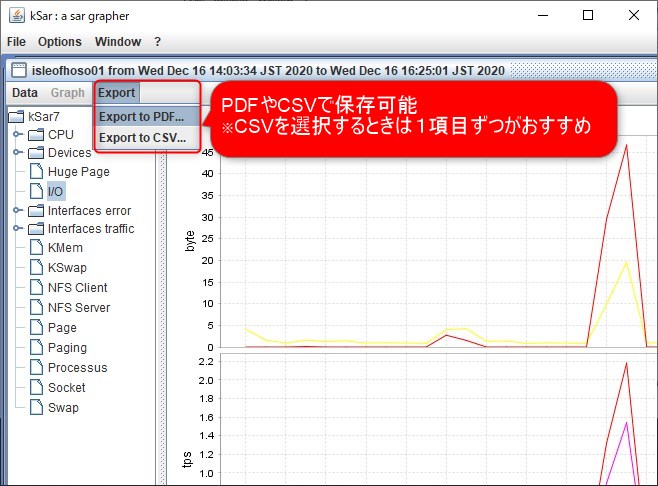Open the File menu
The image size is (658, 486).
click(16, 42)
